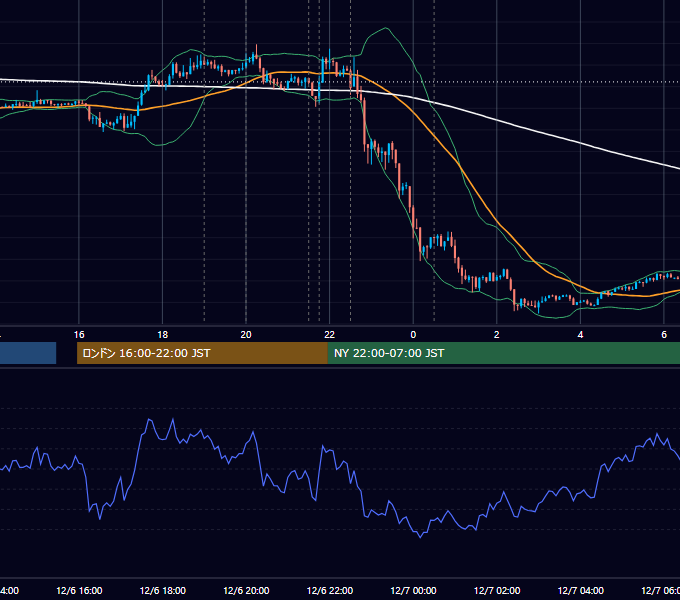680x600 pixels.
Task: Click the 12/6 20:00 time label
Action: tap(246, 590)
